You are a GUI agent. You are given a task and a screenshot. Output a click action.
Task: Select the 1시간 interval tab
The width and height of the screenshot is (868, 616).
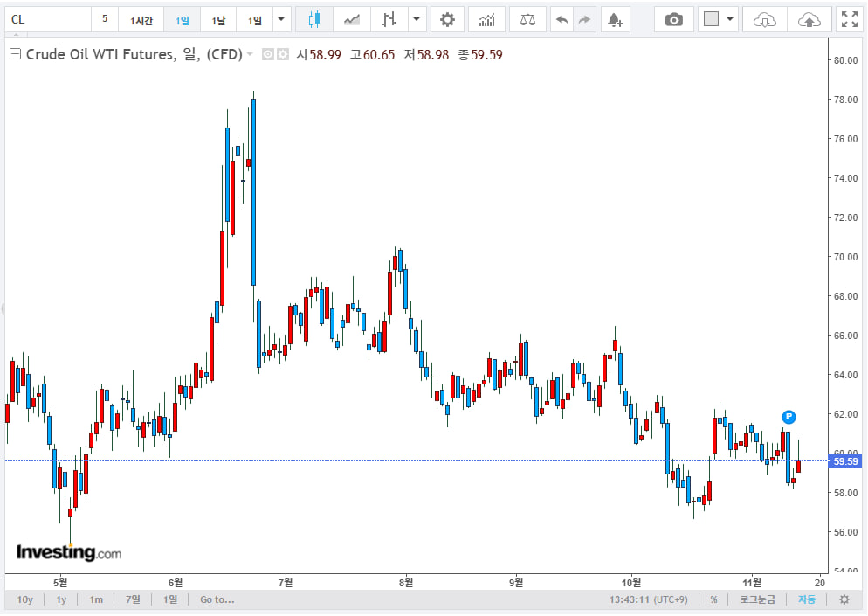click(x=141, y=20)
